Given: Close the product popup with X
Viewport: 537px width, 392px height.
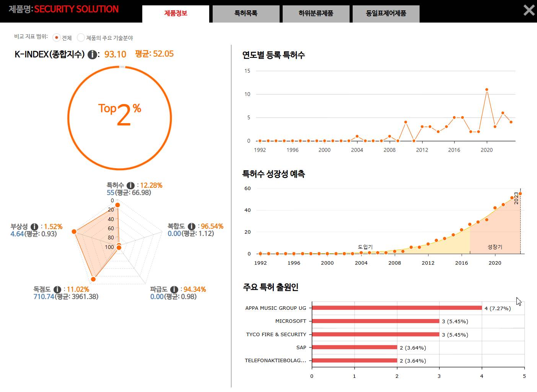Looking at the screenshot, I should coord(529,10).
